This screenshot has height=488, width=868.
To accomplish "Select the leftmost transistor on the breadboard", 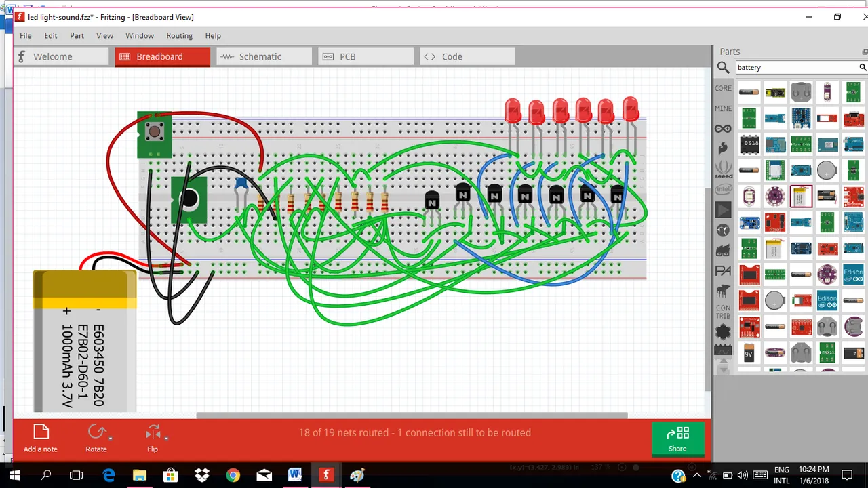I will coord(432,200).
